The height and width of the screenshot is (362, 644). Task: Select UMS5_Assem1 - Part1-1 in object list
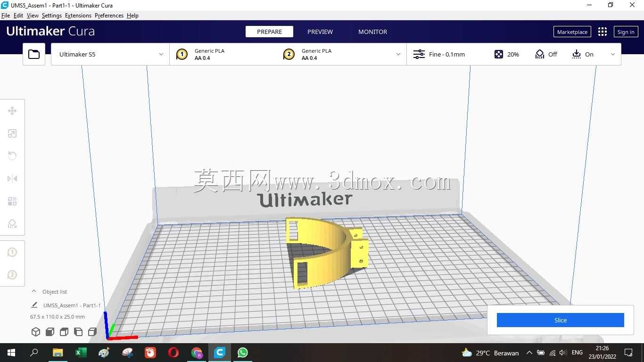pos(72,305)
